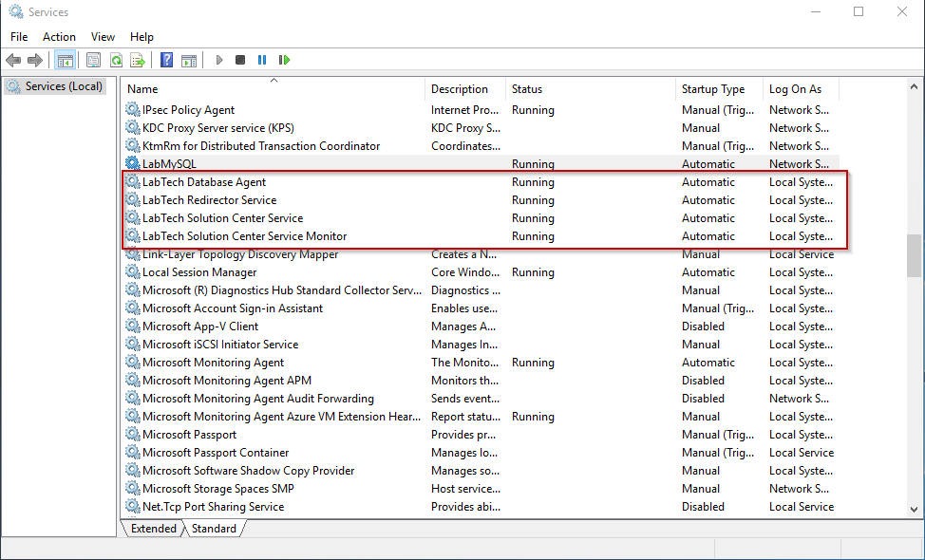Open the View menu
The image size is (925, 560).
tap(103, 36)
